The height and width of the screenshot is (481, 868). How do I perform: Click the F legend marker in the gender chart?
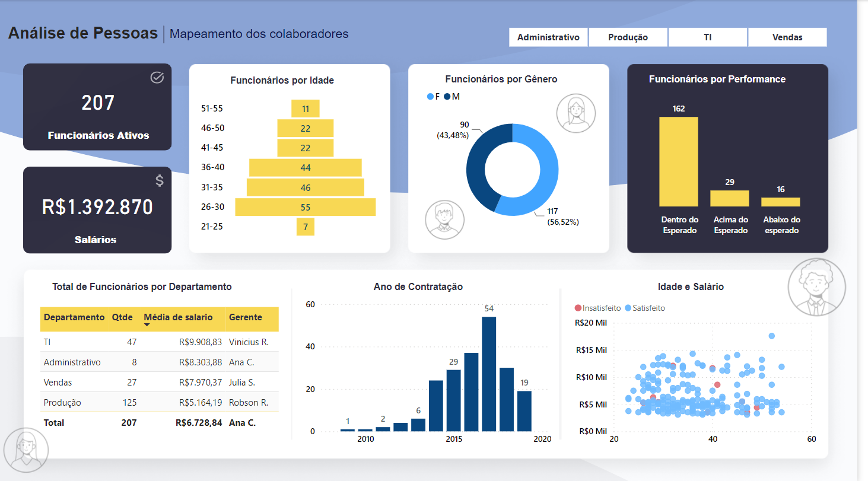coord(430,96)
